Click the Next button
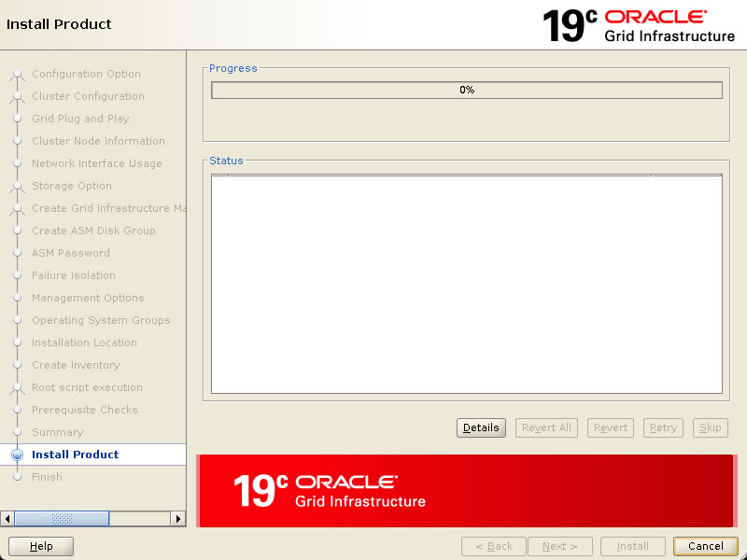Screen dimensions: 747x560 560,546
